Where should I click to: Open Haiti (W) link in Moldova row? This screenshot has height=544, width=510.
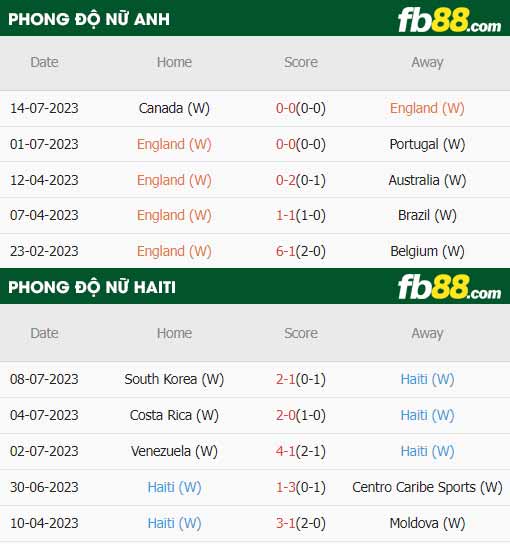coord(174,523)
